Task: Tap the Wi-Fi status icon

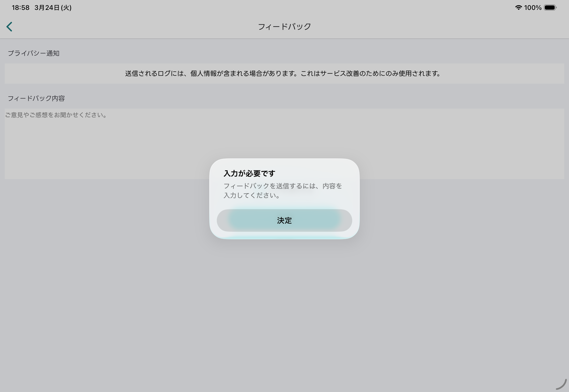Action: (x=518, y=8)
